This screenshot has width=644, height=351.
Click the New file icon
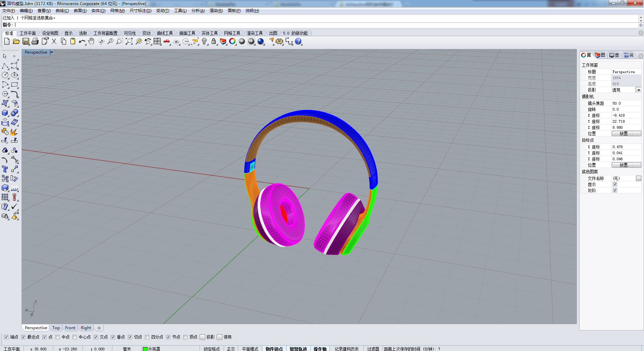[x=7, y=41]
